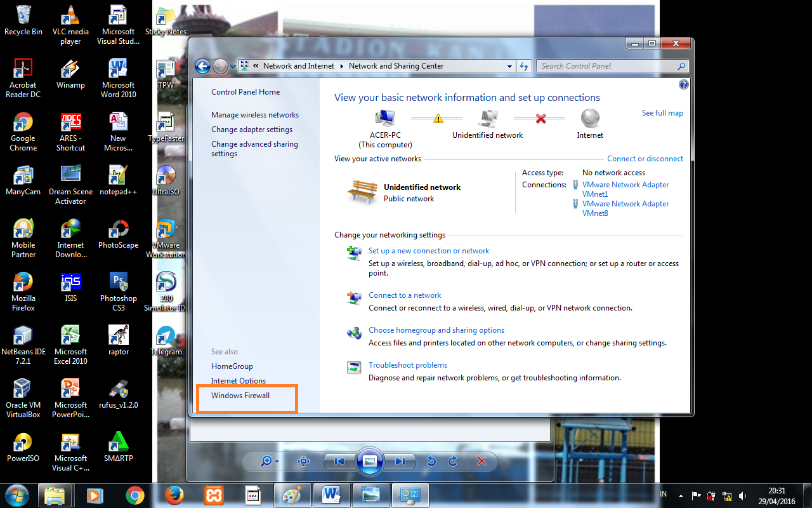Open XAMPP from the taskbar
Viewport: 812px width, 508px height.
point(213,495)
